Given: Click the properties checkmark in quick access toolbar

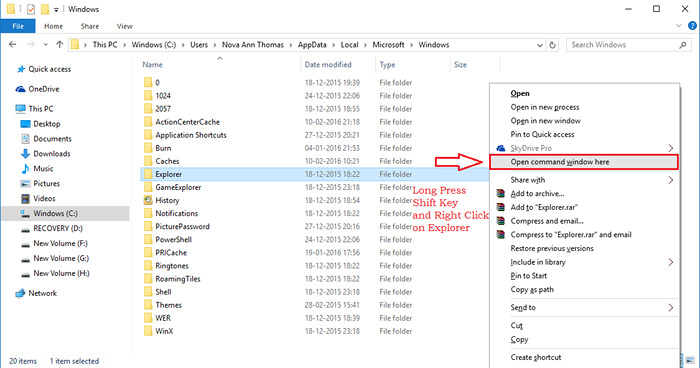Looking at the screenshot, I should pyautogui.click(x=31, y=9).
